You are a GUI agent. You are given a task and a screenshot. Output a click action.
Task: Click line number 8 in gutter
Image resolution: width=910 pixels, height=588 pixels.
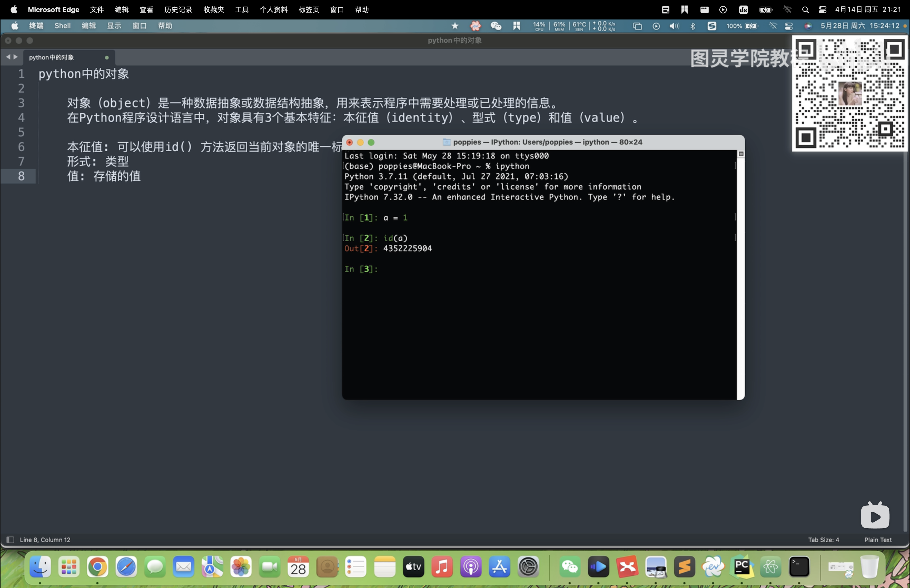click(21, 176)
